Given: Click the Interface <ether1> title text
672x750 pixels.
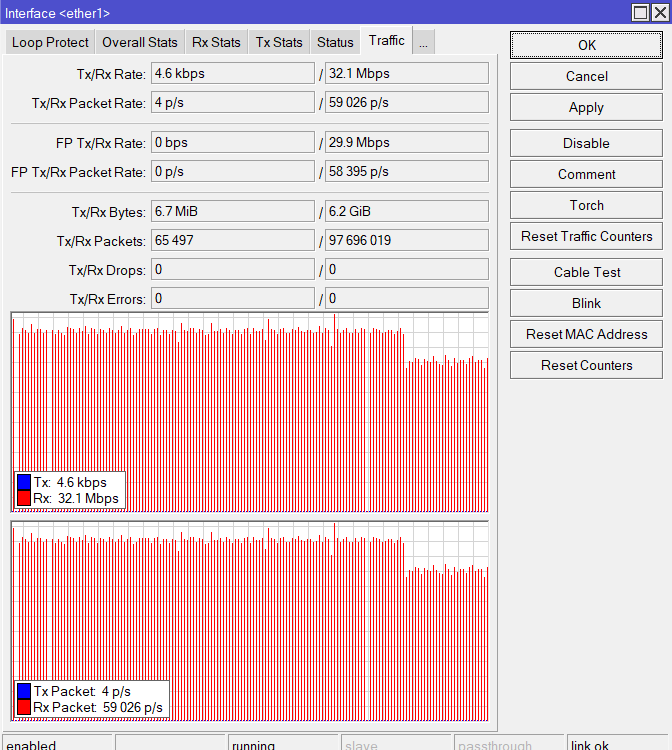Looking at the screenshot, I should click(x=57, y=13).
